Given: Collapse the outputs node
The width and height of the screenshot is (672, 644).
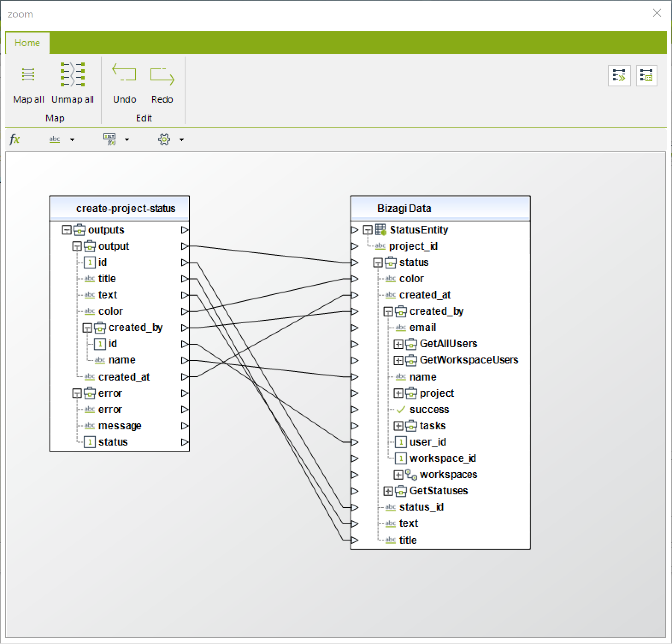Looking at the screenshot, I should [67, 230].
